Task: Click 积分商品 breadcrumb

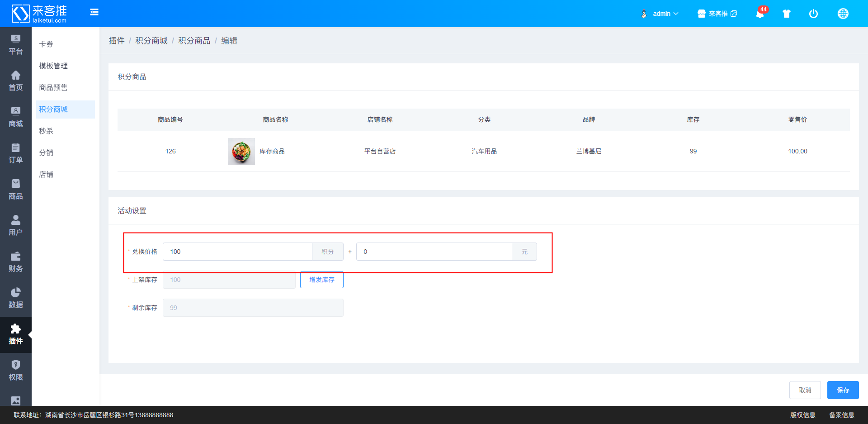Action: (x=194, y=41)
